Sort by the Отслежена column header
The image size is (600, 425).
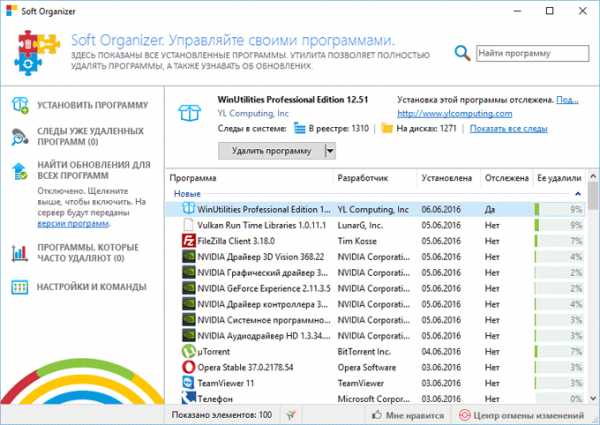click(507, 178)
